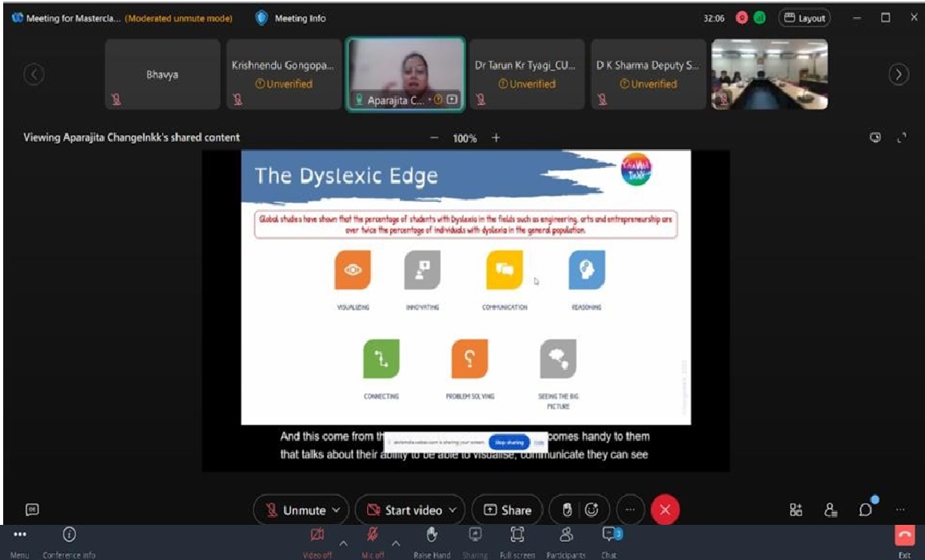Click the blue Stop sharing button
This screenshot has width=925, height=560.
509,442
